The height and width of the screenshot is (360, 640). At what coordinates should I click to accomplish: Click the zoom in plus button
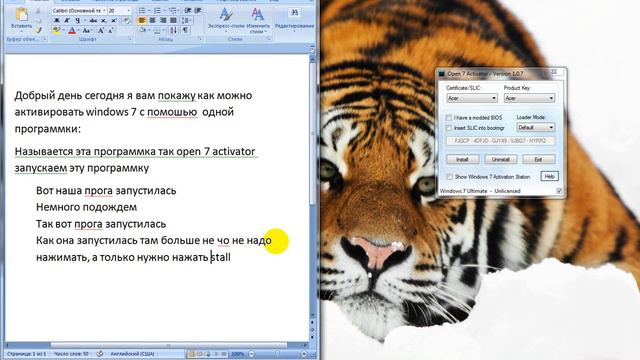pos(304,354)
